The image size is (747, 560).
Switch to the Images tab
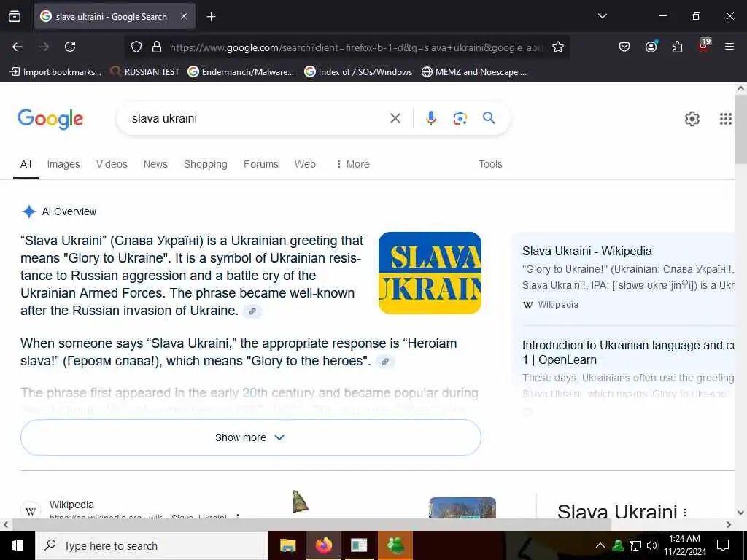pyautogui.click(x=63, y=164)
